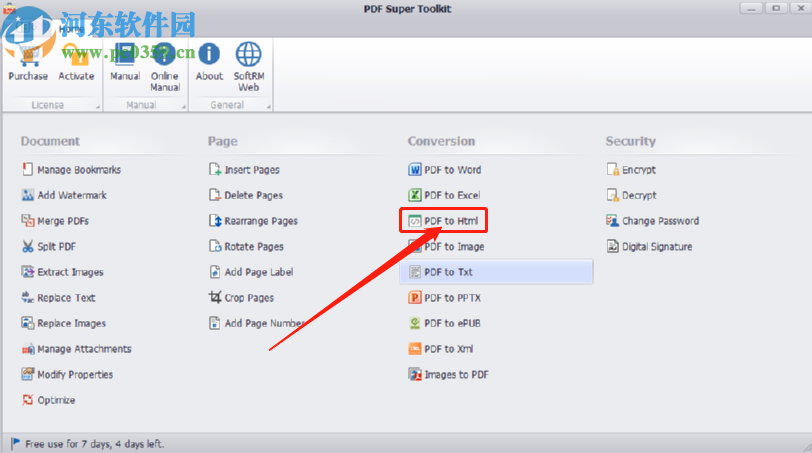Start PDF to PPTX conversion

445,298
